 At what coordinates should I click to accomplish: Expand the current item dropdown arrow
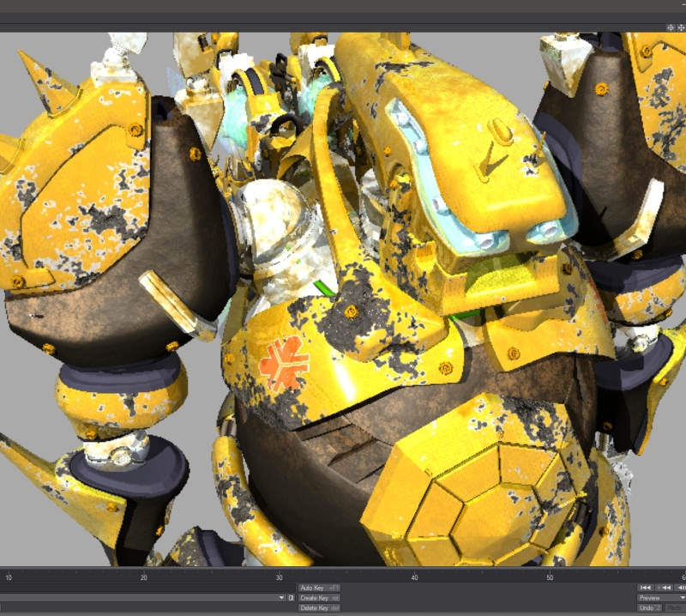pos(280,597)
